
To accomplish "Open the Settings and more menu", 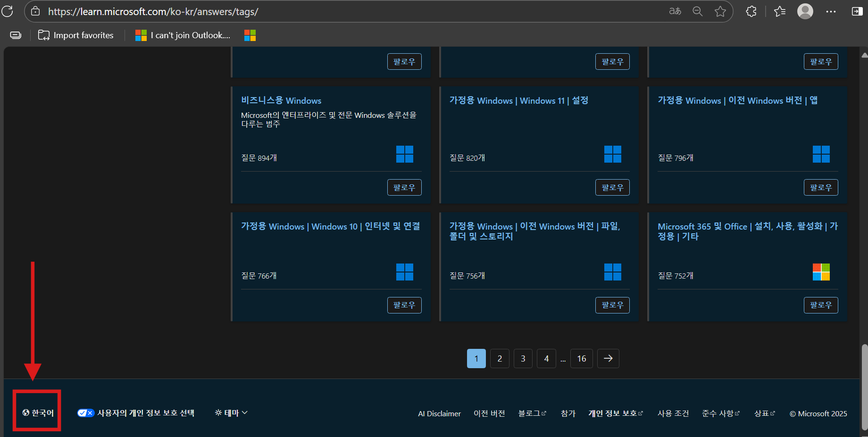I will pyautogui.click(x=831, y=11).
